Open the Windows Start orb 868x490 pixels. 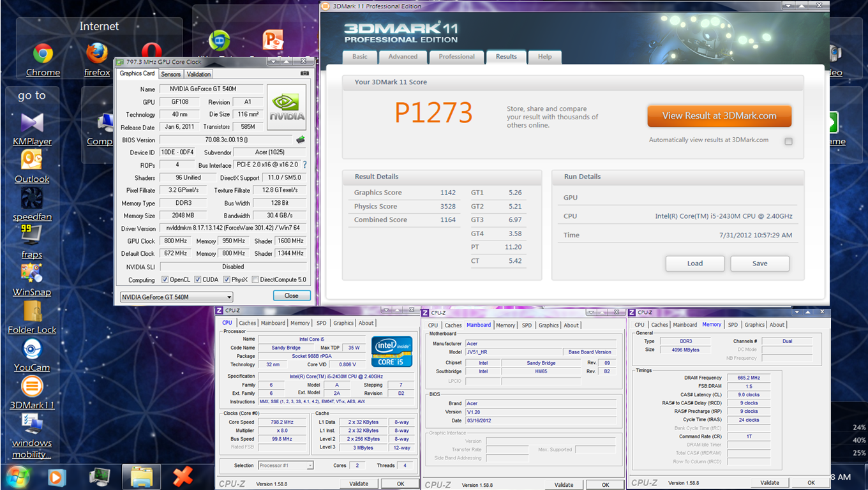(x=17, y=477)
